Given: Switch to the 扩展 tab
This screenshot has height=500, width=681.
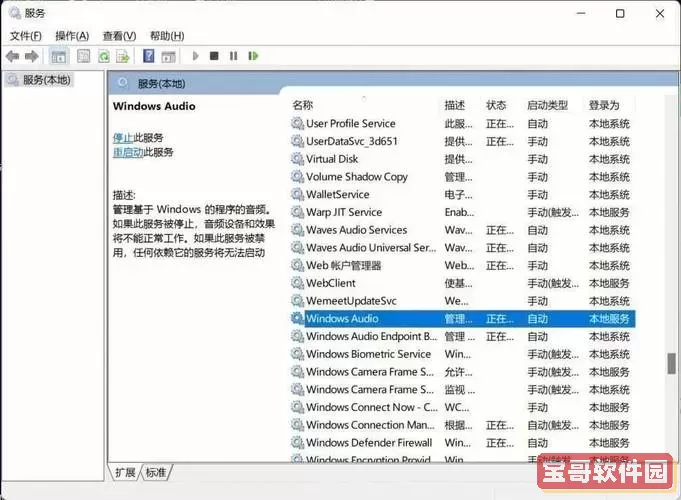Looking at the screenshot, I should coord(126,472).
